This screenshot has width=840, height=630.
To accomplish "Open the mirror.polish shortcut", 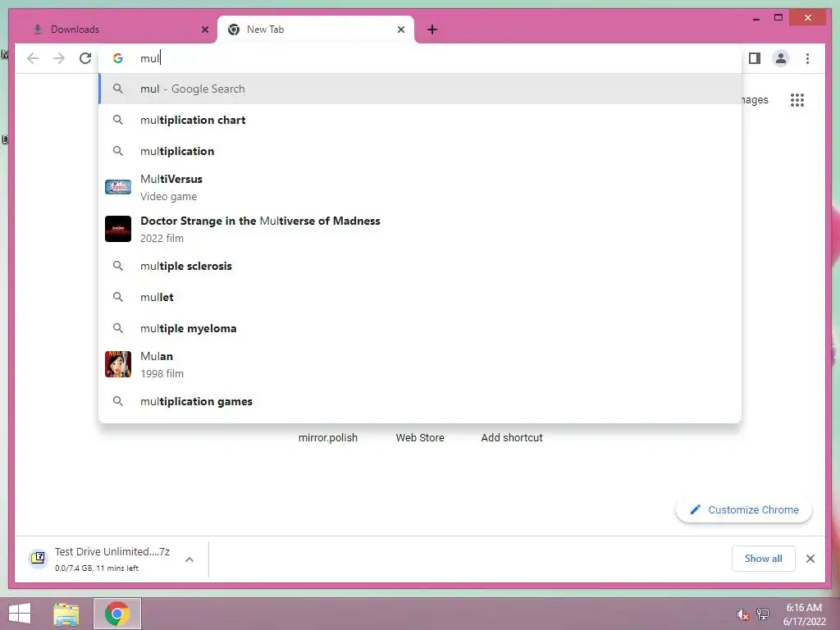I will pyautogui.click(x=328, y=438).
